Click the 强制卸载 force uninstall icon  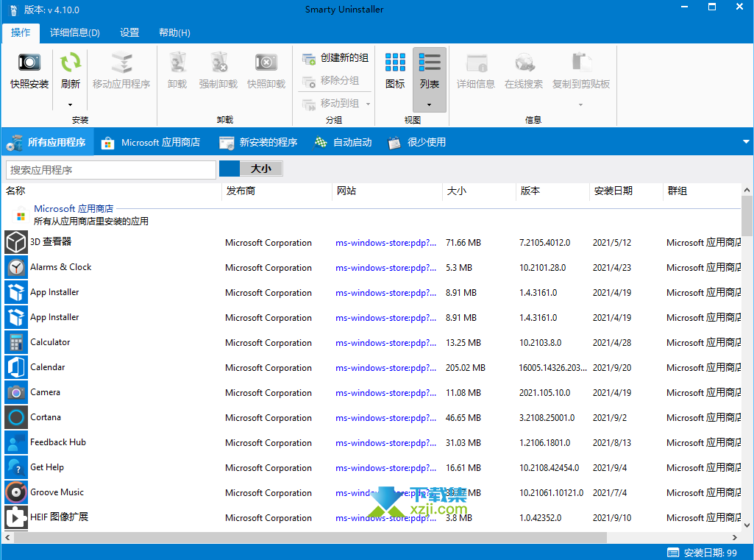218,63
